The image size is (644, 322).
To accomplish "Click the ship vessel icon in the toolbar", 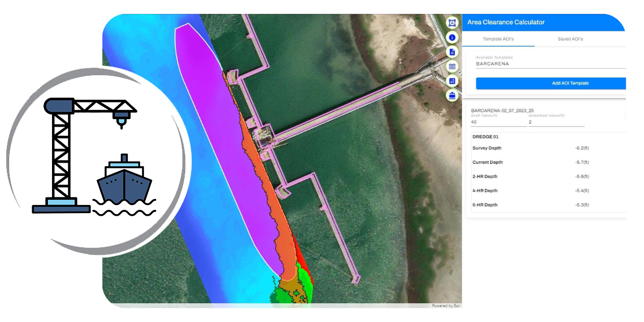I will tap(452, 96).
